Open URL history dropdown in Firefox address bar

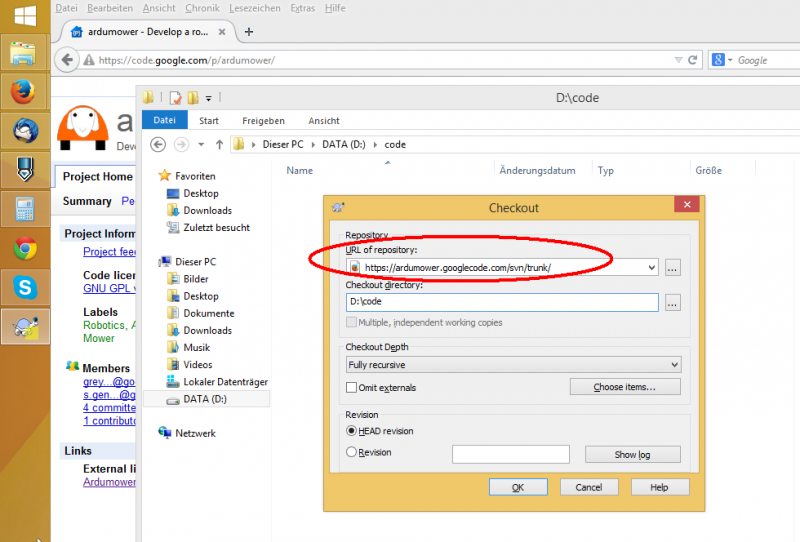(x=678, y=60)
